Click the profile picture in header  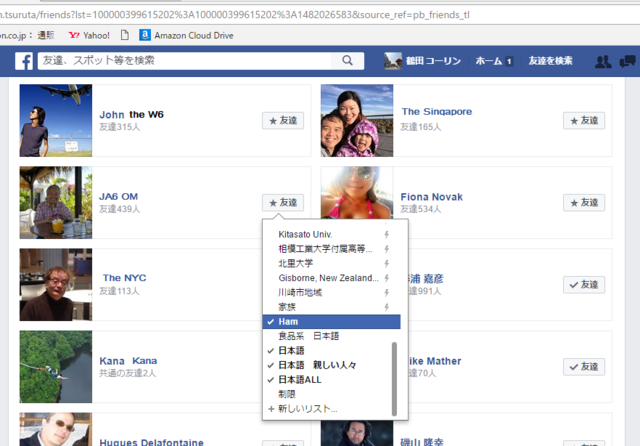[x=393, y=61]
